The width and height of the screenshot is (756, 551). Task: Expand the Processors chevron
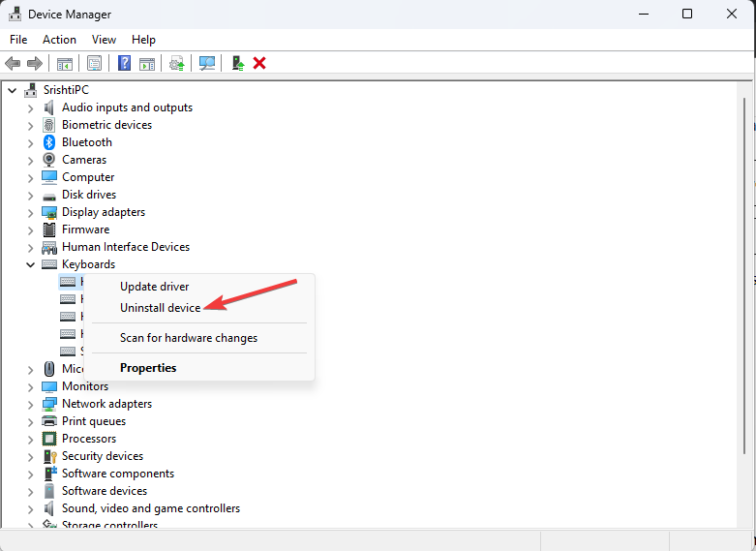click(30, 440)
